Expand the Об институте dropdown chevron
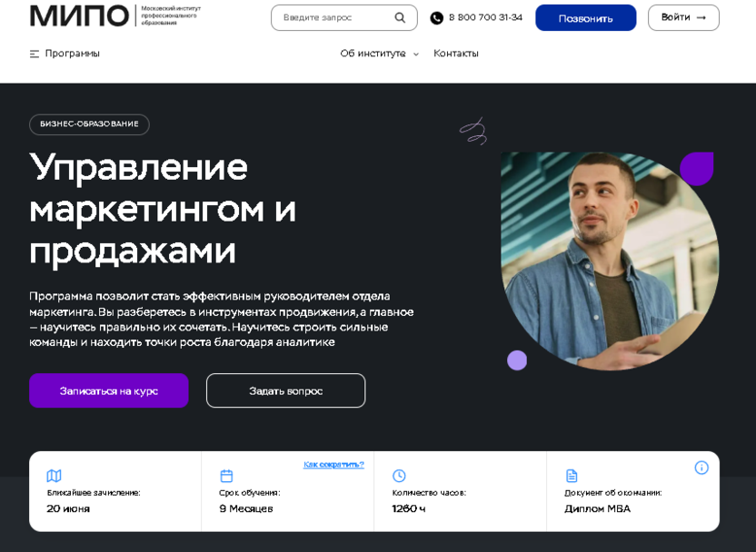This screenshot has width=756, height=552. (415, 54)
